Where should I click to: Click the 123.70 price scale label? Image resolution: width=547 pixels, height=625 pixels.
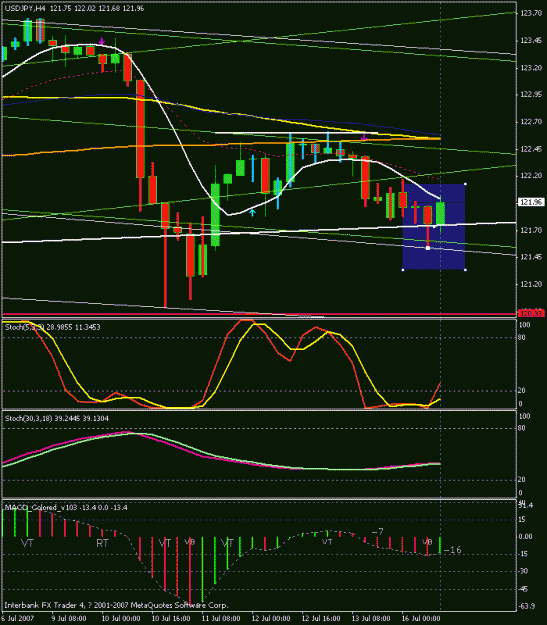[531, 13]
